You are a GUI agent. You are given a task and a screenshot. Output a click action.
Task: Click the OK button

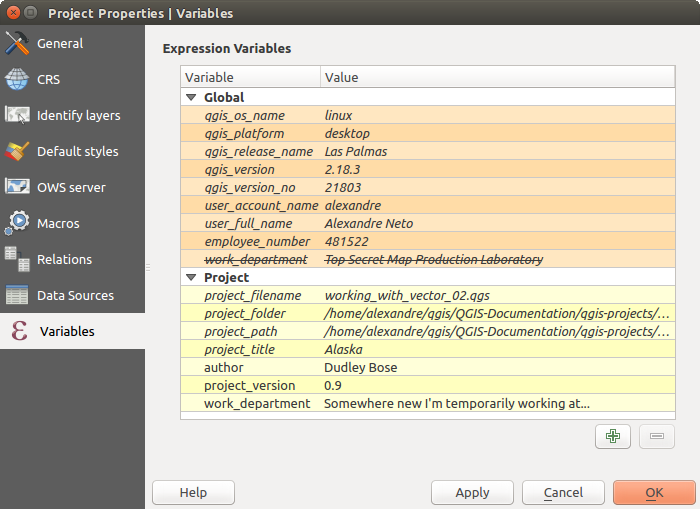(x=654, y=492)
